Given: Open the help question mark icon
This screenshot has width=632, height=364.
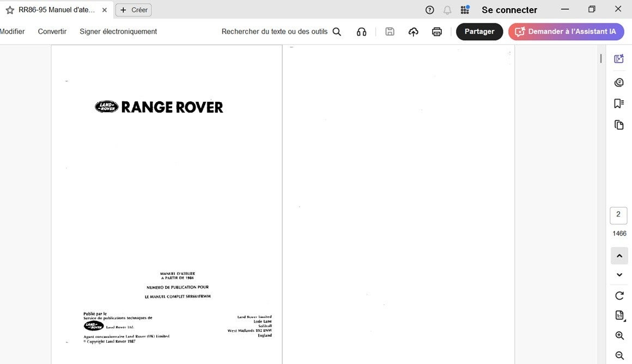Looking at the screenshot, I should tap(430, 10).
